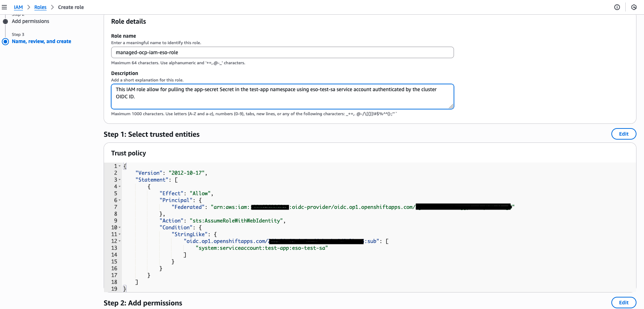644x309 pixels.
Task: Click the info circle icon in top bar
Action: pyautogui.click(x=617, y=7)
